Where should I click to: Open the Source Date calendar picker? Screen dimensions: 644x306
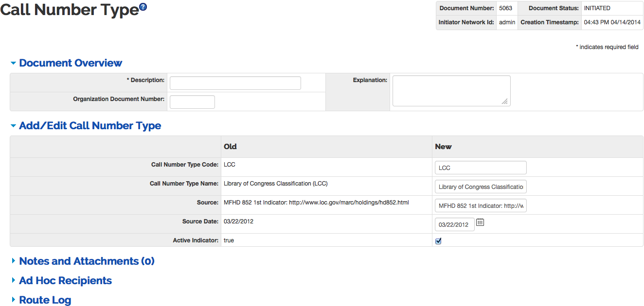[480, 222]
